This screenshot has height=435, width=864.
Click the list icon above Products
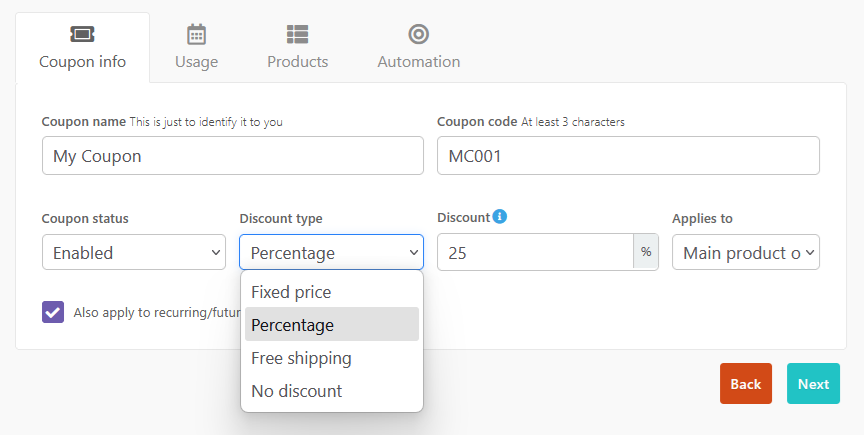click(x=297, y=34)
